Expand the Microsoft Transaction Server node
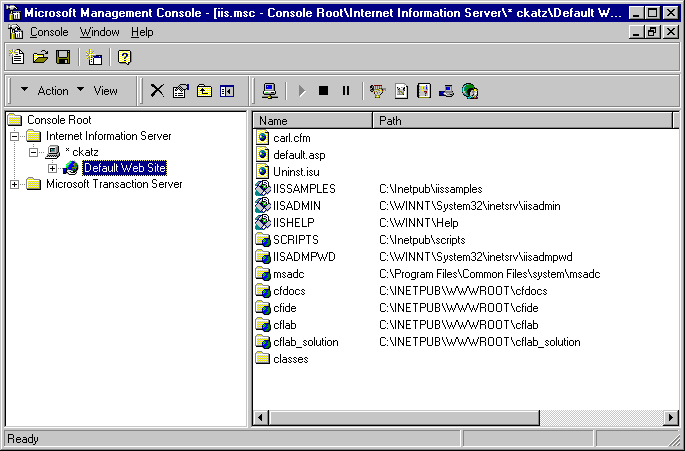The image size is (685, 451). 14,184
